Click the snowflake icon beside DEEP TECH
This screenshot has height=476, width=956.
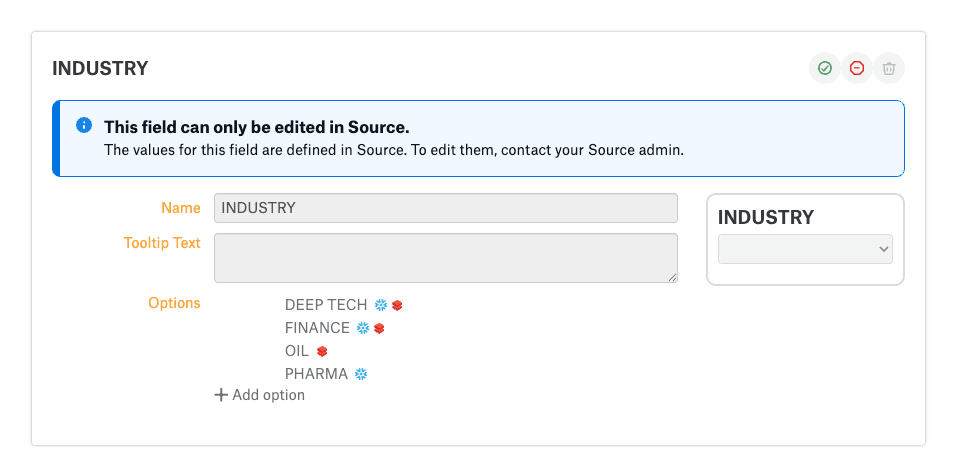[381, 305]
